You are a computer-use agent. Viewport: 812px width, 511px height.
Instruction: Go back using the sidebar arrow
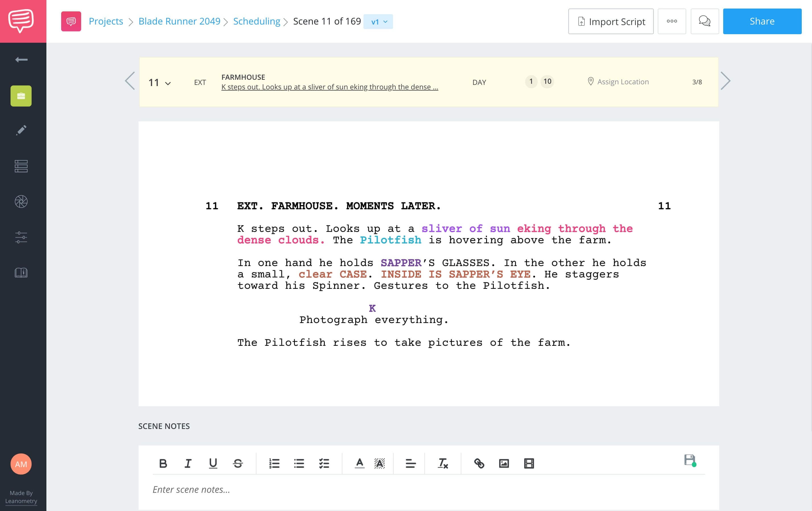click(x=21, y=60)
